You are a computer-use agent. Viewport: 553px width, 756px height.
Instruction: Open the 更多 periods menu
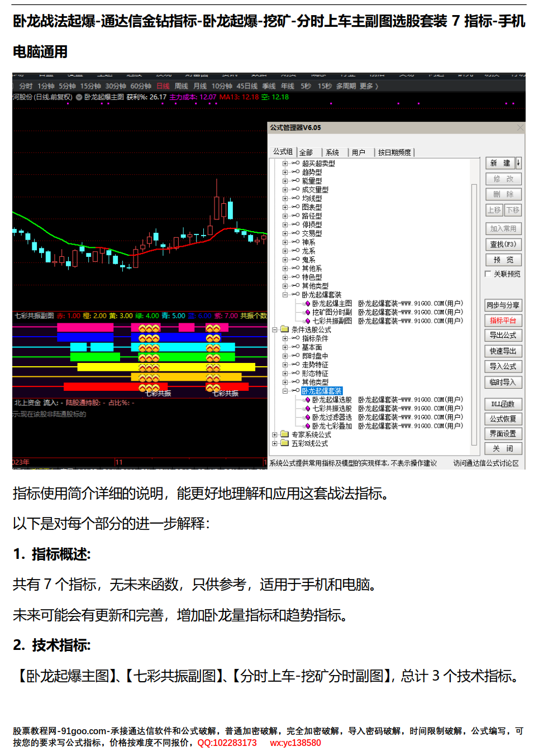click(369, 86)
